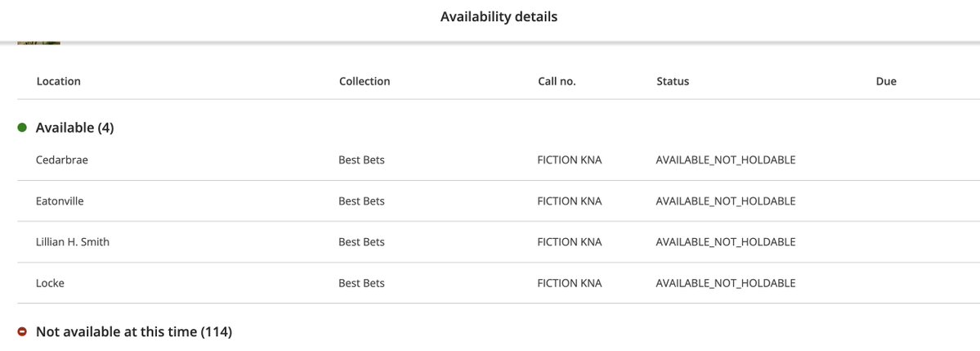Click the Location column header

pos(58,81)
